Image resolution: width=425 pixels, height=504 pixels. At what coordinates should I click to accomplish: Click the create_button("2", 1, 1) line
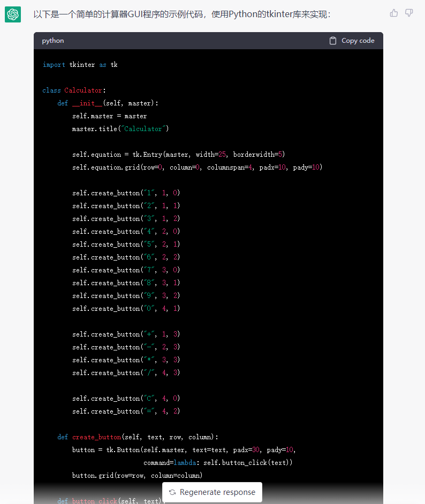[x=126, y=205]
